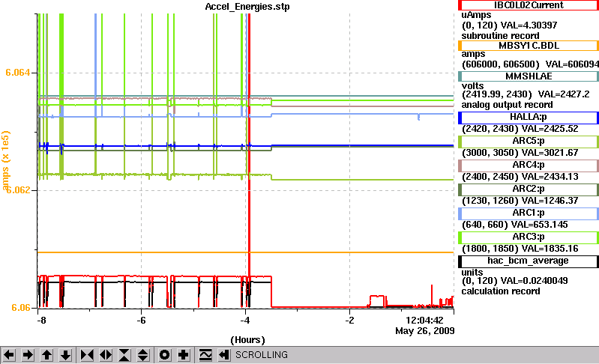This screenshot has height=364, width=599.
Task: Click the 12:04:42 timestamp label
Action: 424,320
